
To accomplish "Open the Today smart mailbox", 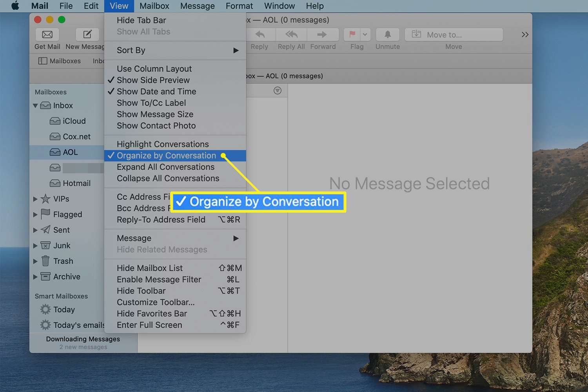I will coord(57,310).
